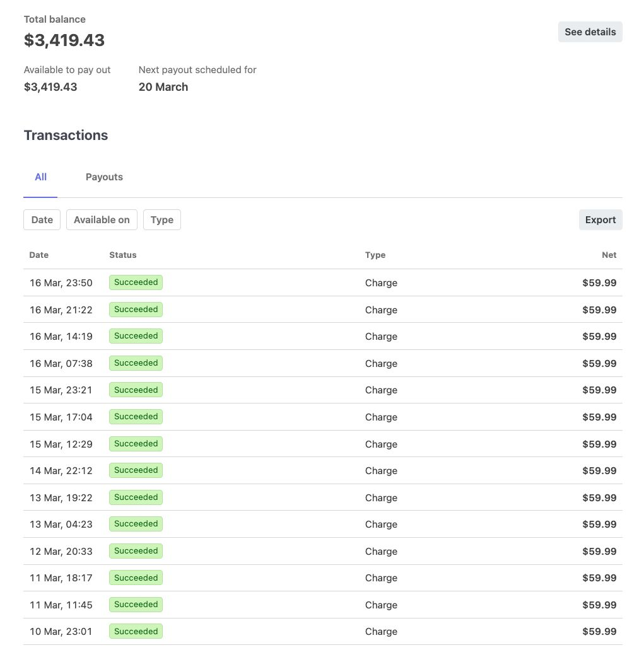This screenshot has height=662, width=644.
Task: Open the Available on filter
Action: (102, 219)
